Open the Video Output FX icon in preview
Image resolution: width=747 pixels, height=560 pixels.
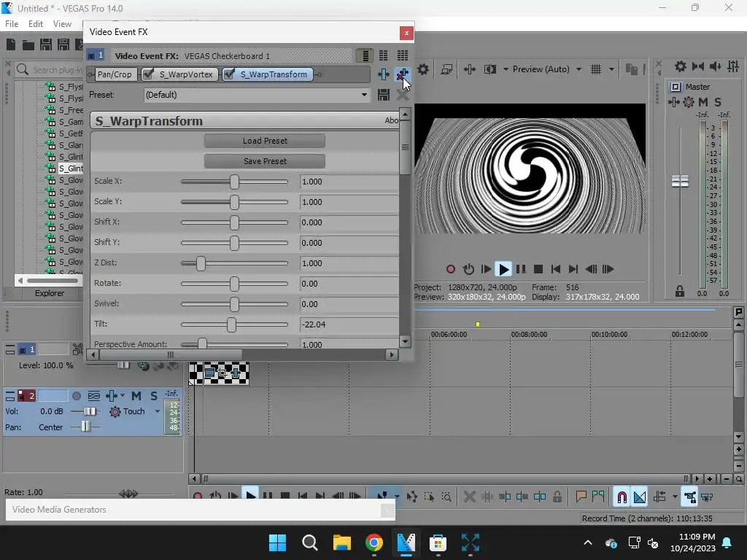[x=470, y=69]
